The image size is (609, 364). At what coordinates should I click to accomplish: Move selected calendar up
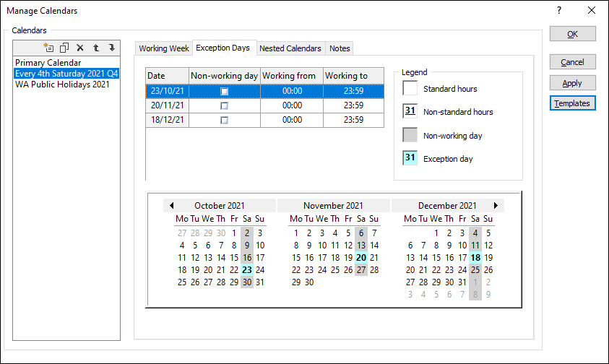coord(96,48)
